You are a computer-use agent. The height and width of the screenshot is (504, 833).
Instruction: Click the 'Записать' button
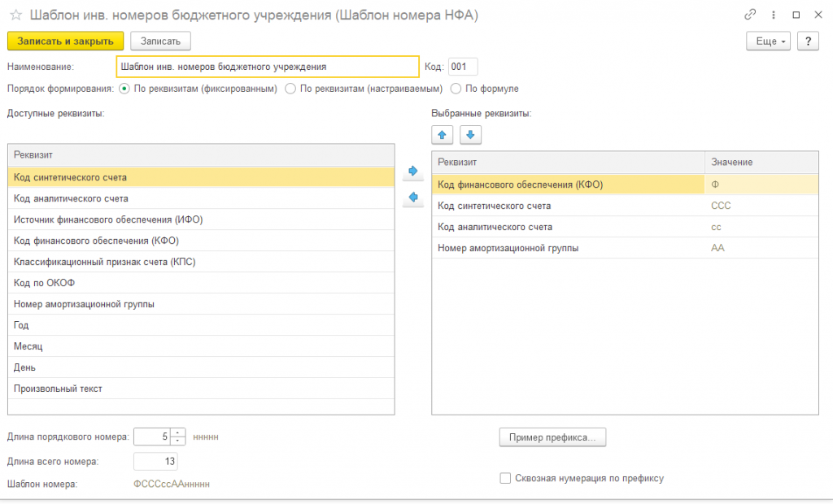tap(160, 41)
